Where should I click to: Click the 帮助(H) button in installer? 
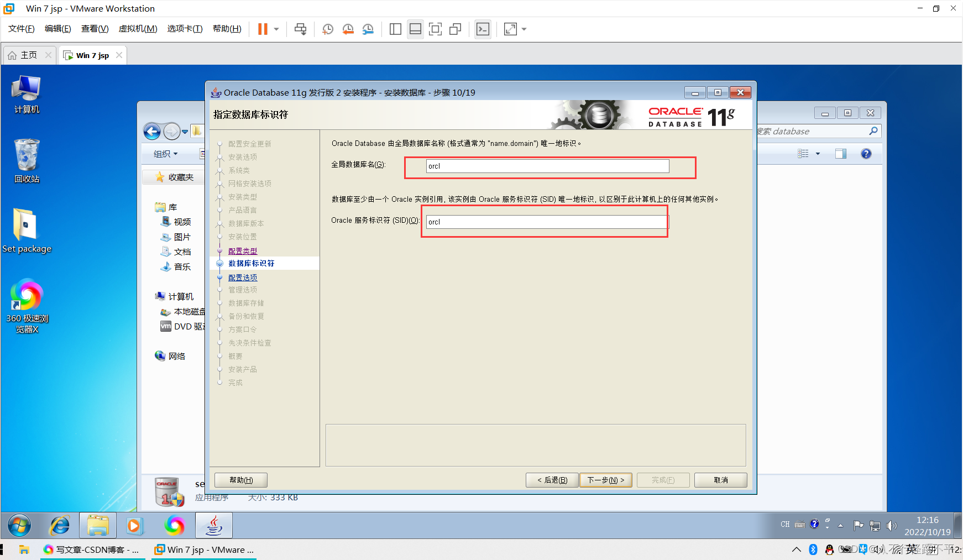click(x=240, y=480)
